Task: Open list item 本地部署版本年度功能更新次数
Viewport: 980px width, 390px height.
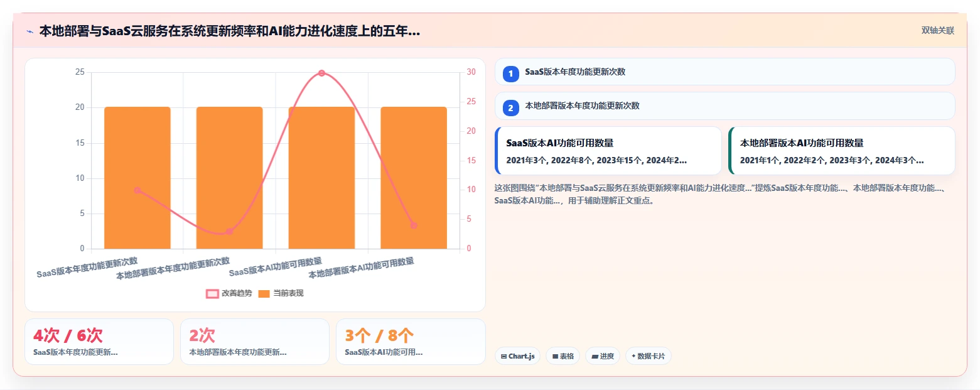Action: 724,106
